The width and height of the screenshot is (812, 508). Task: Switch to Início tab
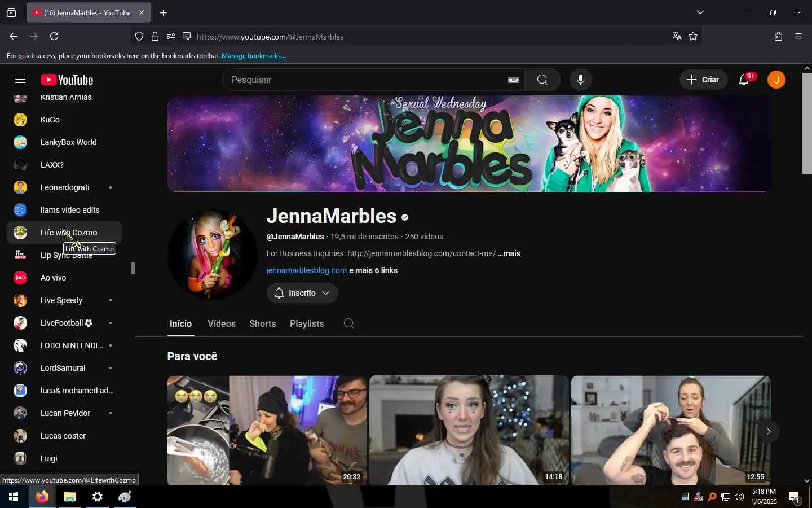coord(180,323)
